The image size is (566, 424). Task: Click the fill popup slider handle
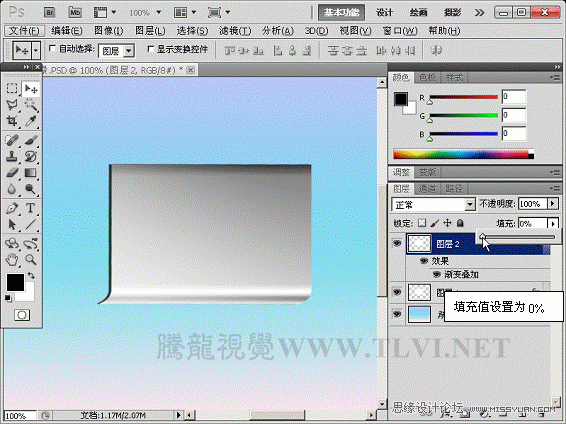[482, 237]
